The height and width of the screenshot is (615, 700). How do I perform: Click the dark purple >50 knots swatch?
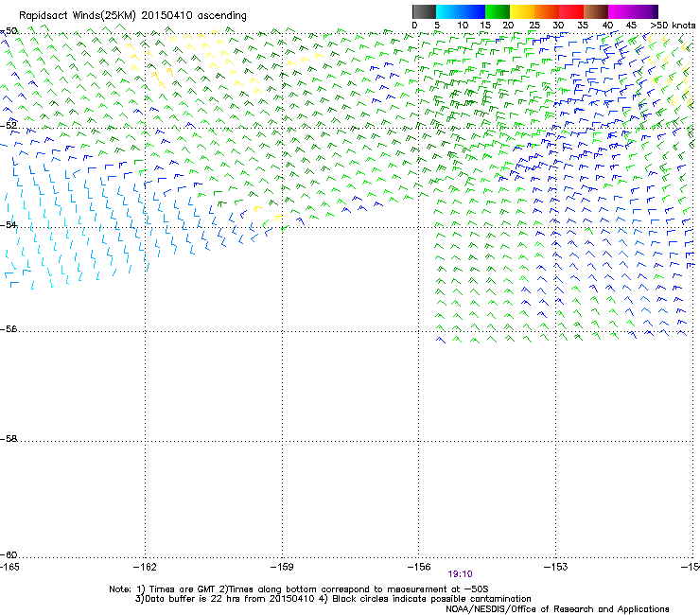pos(655,11)
